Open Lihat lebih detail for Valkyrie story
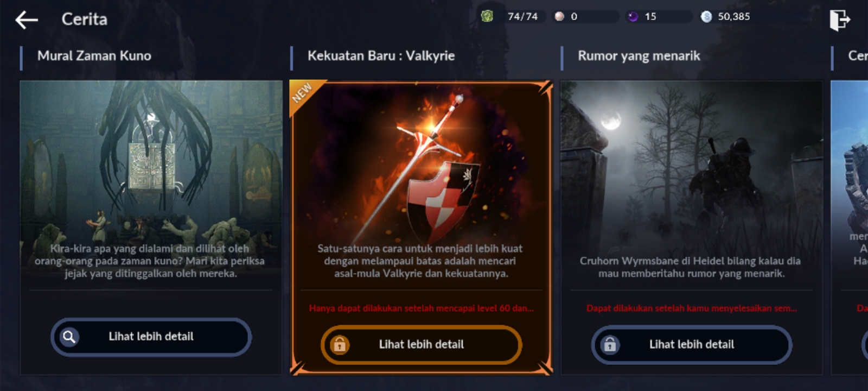Viewport: 868px width, 391px height. click(421, 344)
